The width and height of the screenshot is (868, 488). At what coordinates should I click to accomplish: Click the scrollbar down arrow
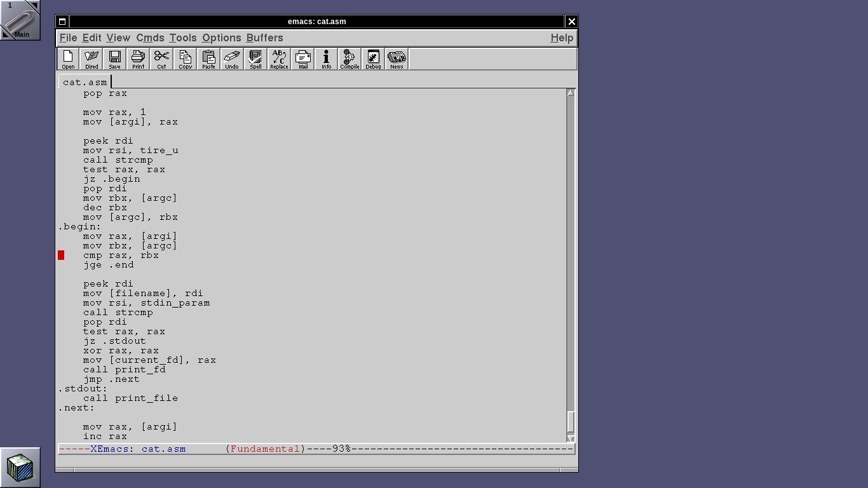click(x=571, y=438)
